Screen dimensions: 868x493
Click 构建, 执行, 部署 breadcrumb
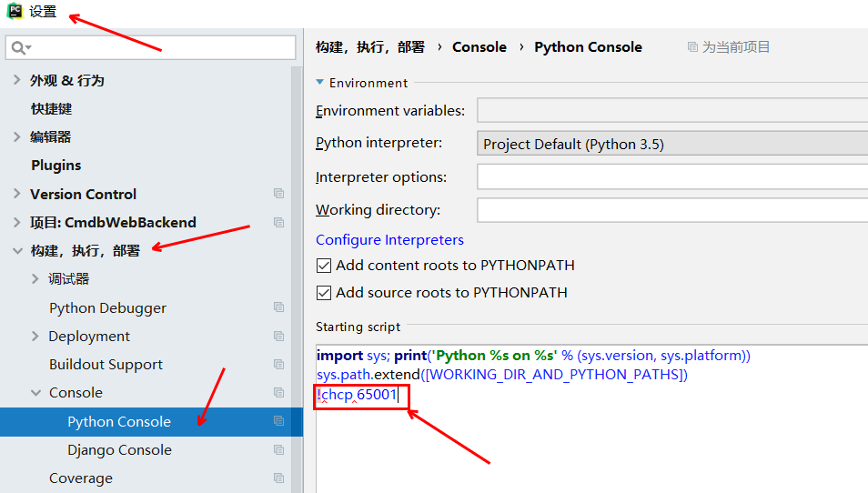370,47
